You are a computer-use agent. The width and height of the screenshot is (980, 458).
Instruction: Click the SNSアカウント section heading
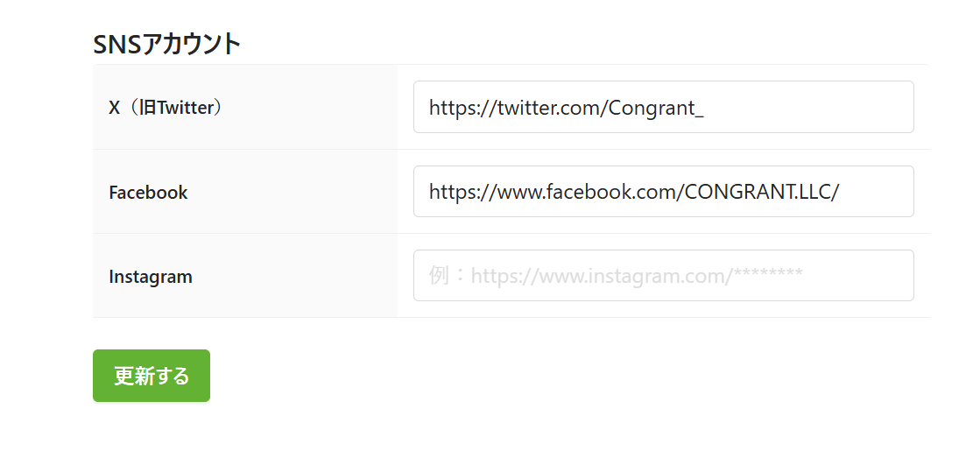[x=166, y=44]
